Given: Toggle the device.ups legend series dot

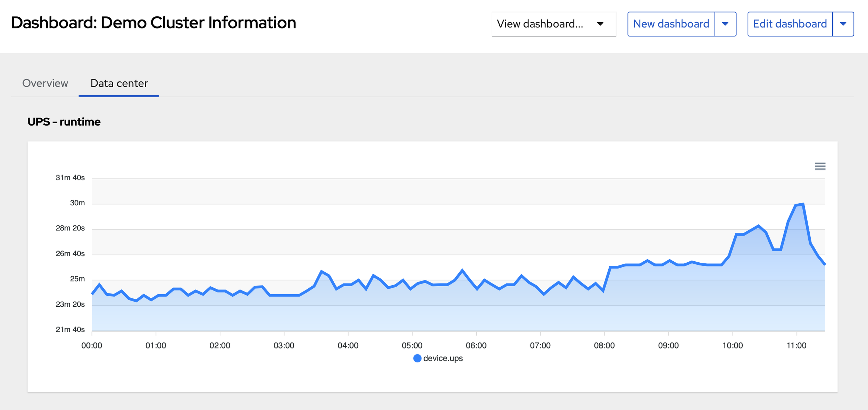Looking at the screenshot, I should [x=417, y=358].
